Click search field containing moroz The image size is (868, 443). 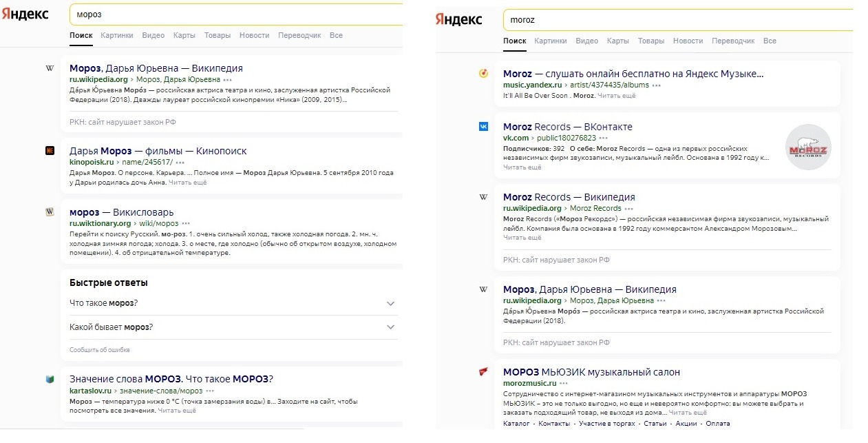(x=678, y=20)
